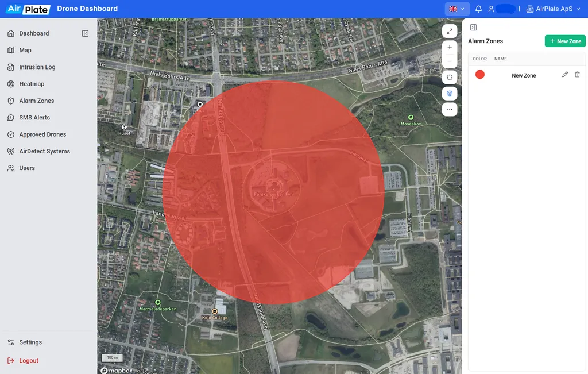This screenshot has height=374, width=588.
Task: Click the Intrusion Log icon
Action: point(11,67)
